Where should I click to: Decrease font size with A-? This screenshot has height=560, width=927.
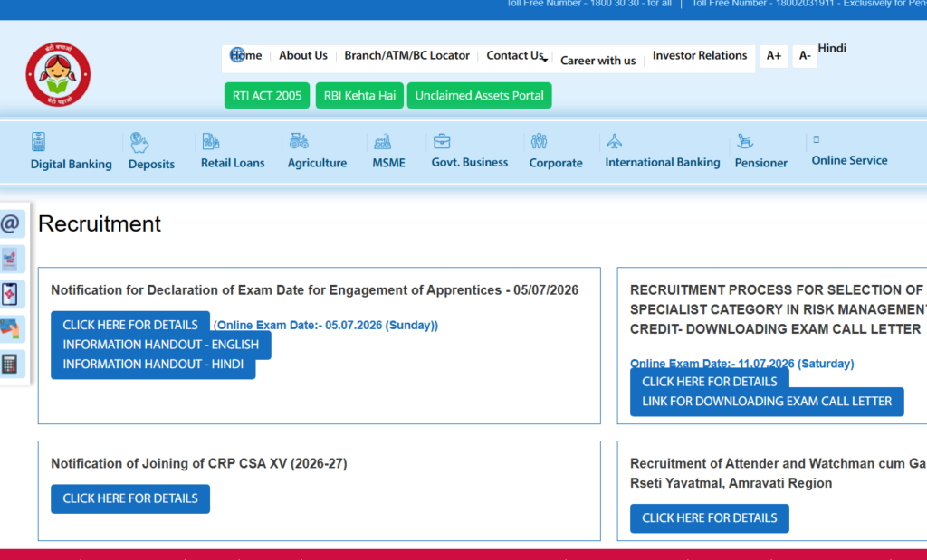coord(805,55)
